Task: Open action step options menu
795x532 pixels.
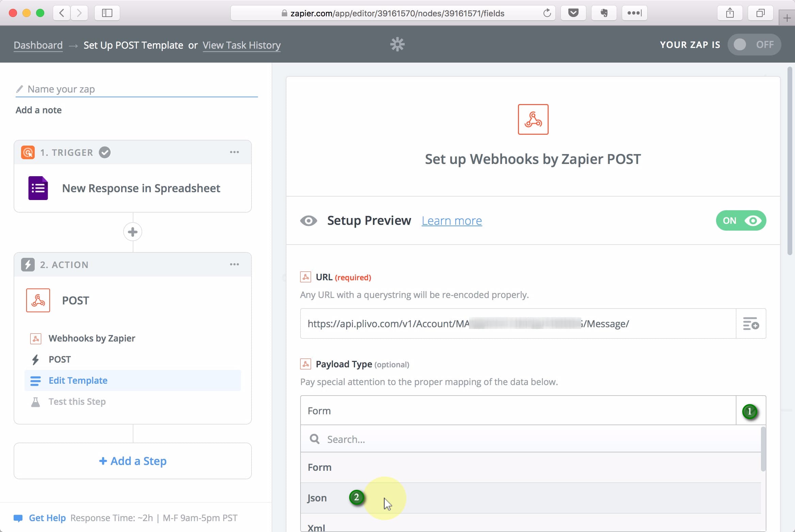Action: coord(234,264)
